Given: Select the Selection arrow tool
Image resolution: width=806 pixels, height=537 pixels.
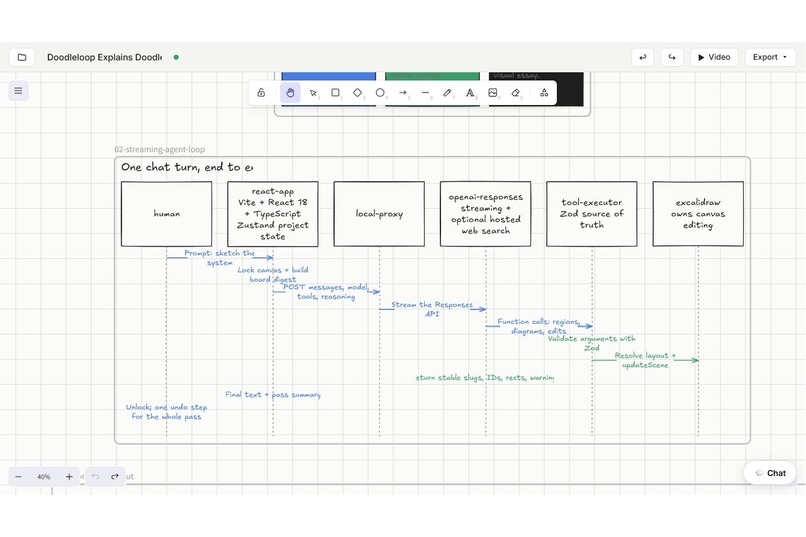Looking at the screenshot, I should (x=313, y=92).
